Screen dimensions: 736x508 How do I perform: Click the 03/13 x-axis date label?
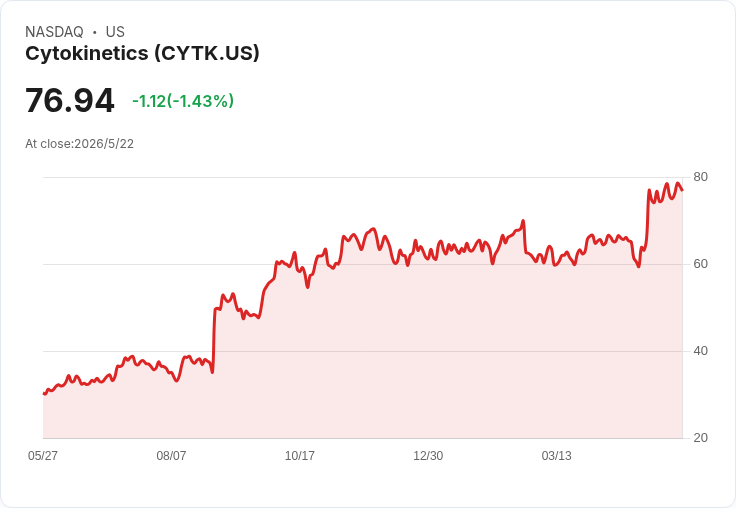click(557, 455)
